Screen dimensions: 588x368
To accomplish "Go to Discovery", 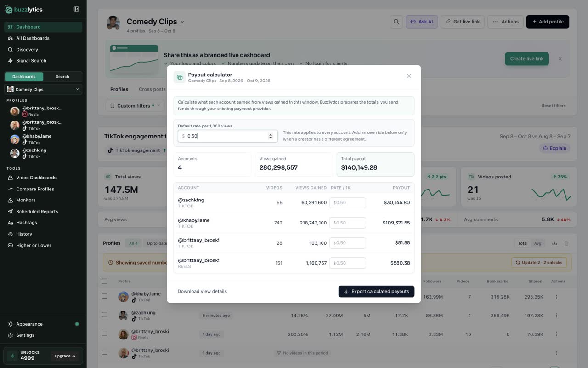I will coord(43,50).
